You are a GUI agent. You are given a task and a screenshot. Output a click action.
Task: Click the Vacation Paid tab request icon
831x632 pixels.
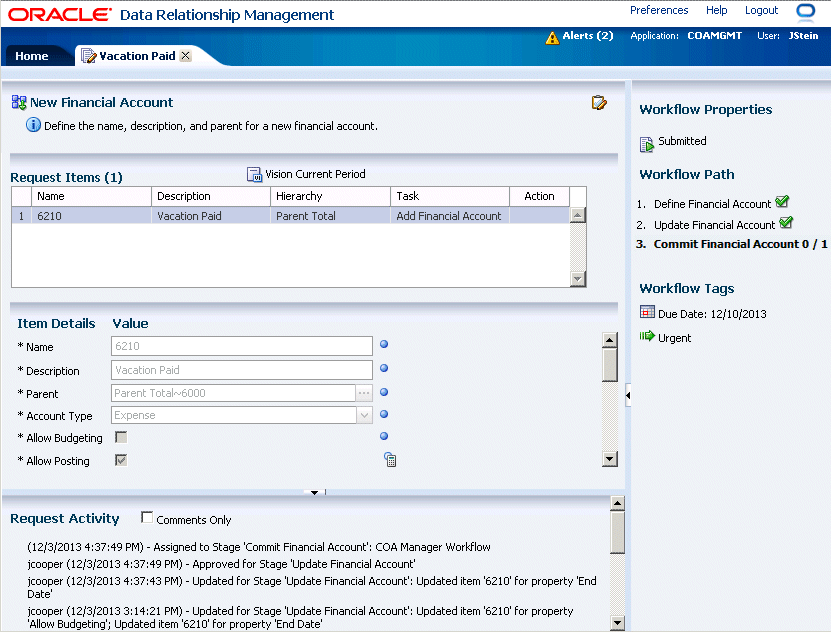pos(89,56)
